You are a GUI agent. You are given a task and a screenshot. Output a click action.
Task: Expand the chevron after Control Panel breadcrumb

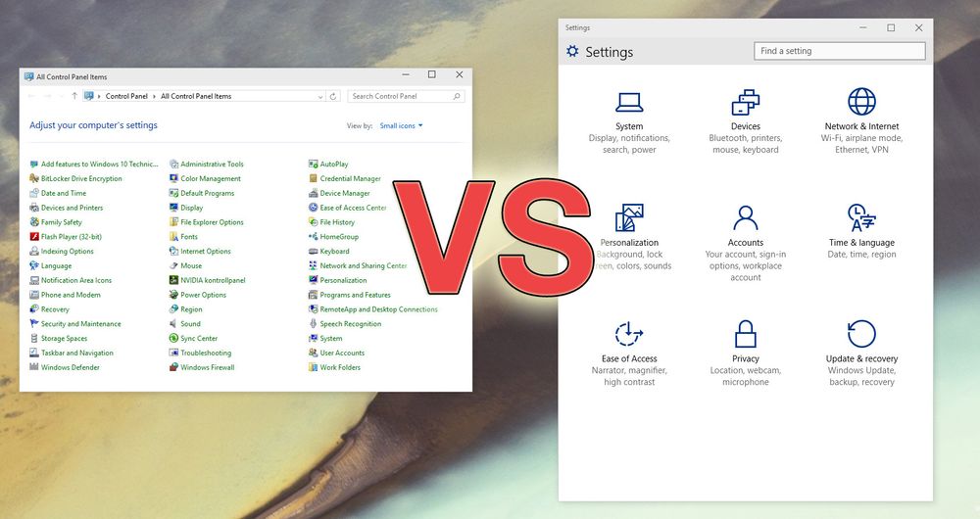[x=154, y=96]
